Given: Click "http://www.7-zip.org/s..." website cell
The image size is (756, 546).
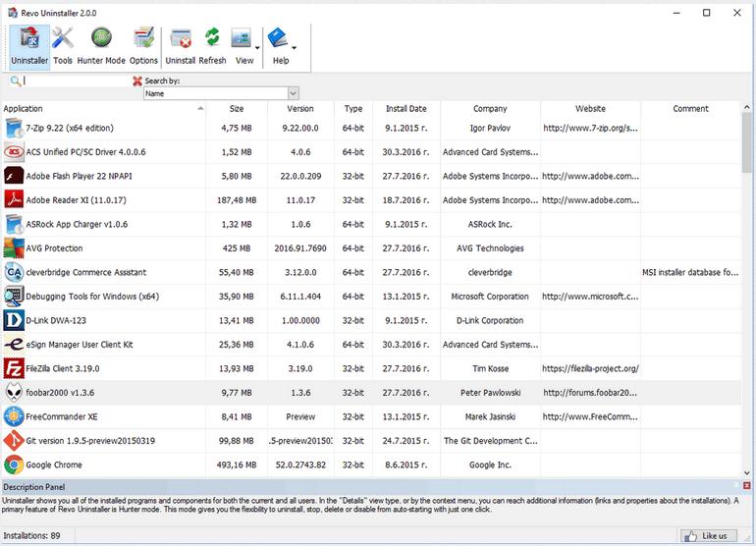Looking at the screenshot, I should pos(590,128).
